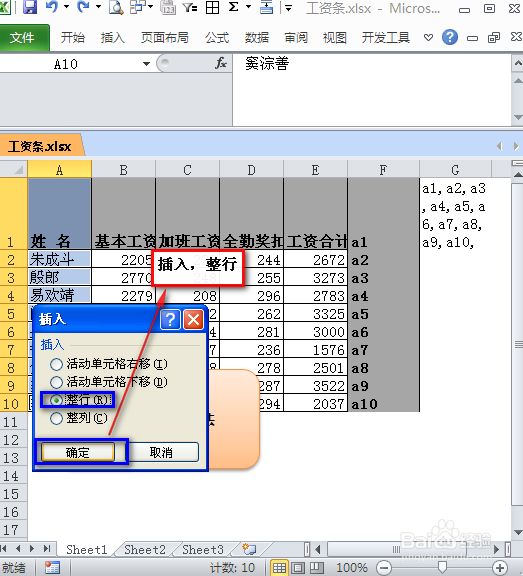This screenshot has width=523, height=576.
Task: Click the minimize ribbon heart-shaped icon
Action: (428, 37)
